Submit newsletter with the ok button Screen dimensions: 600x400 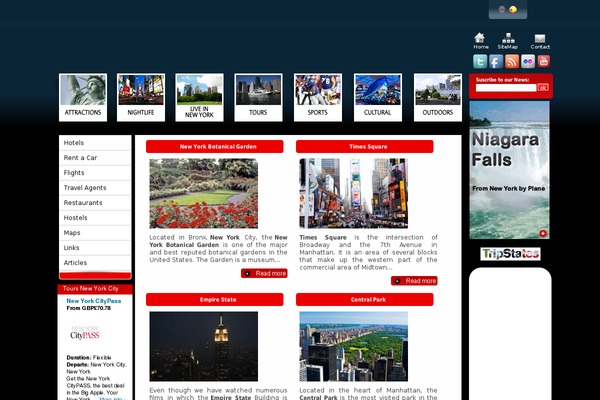[x=543, y=88]
